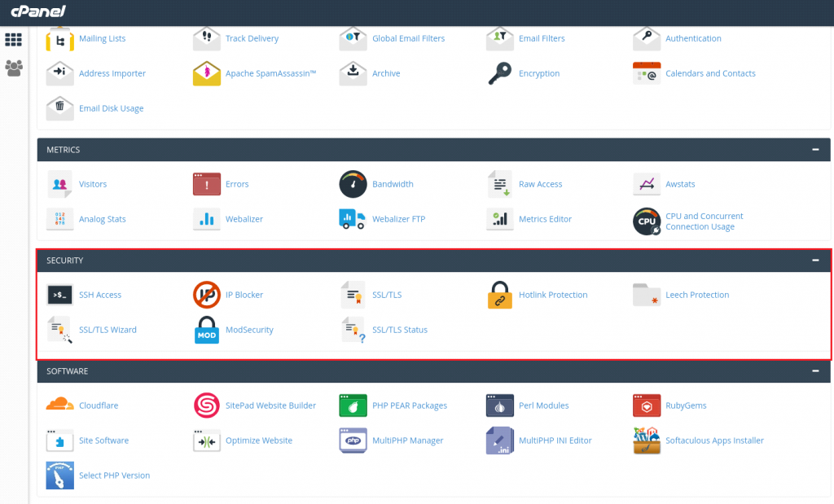This screenshot has width=834, height=504.
Task: Click the Leech Protection folder icon
Action: [x=647, y=295]
